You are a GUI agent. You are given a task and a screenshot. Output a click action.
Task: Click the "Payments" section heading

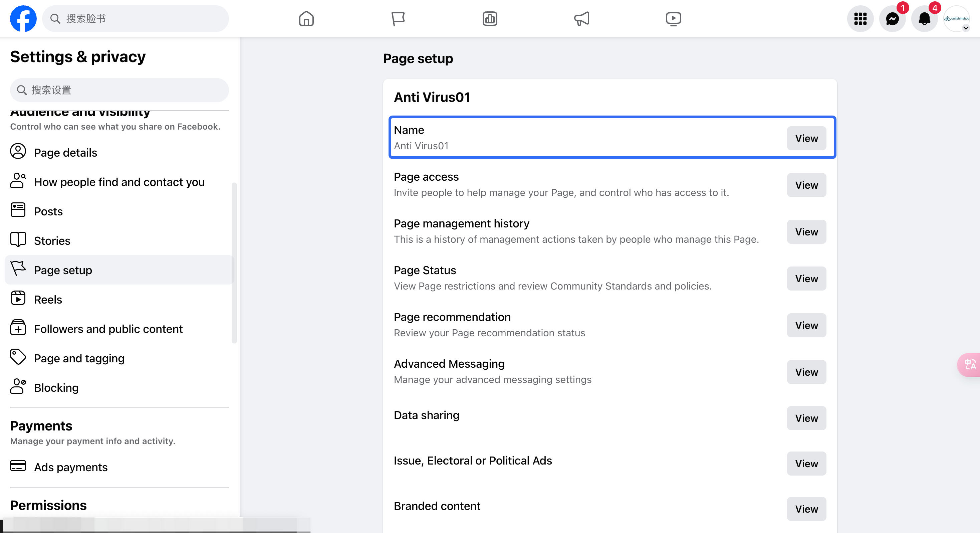coord(41,426)
